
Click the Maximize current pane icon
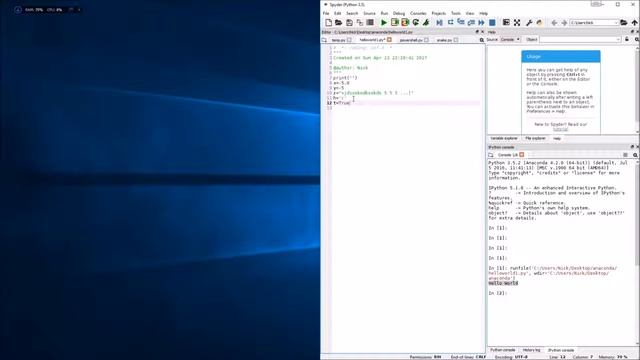pos(506,23)
